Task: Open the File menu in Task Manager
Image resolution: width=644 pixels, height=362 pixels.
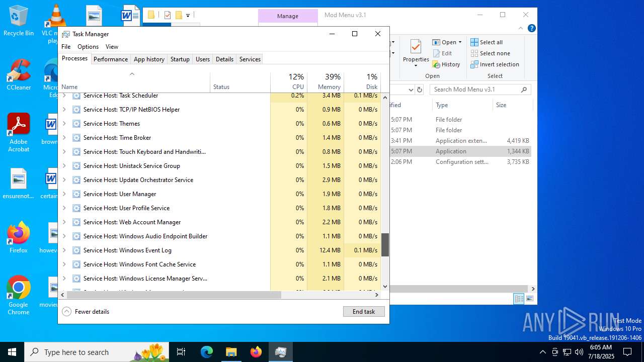Action: click(66, 47)
